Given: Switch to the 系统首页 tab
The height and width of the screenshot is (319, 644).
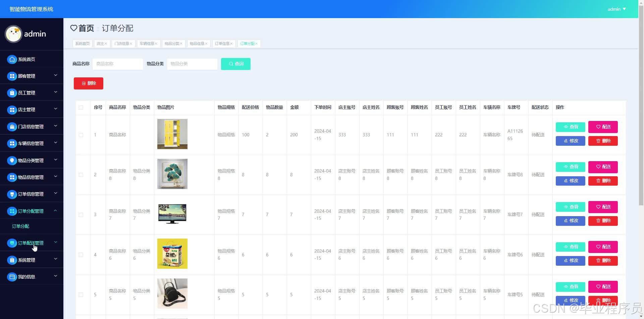Looking at the screenshot, I should 83,44.
